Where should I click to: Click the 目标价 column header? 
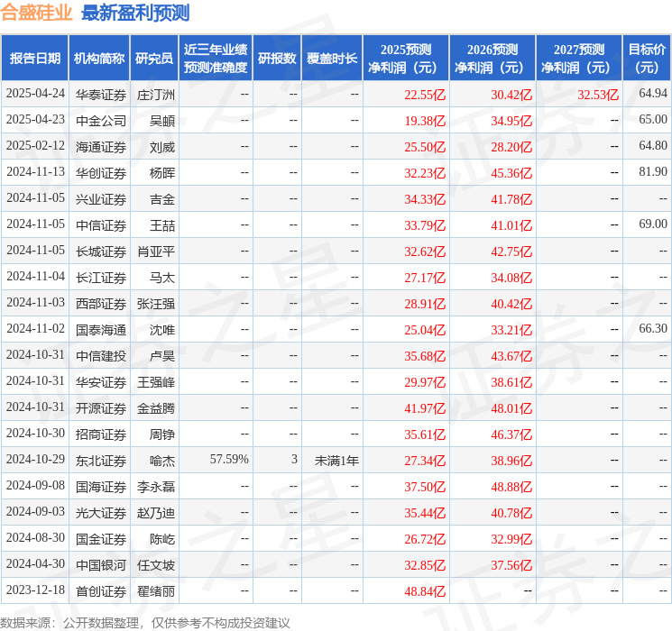tap(646, 58)
